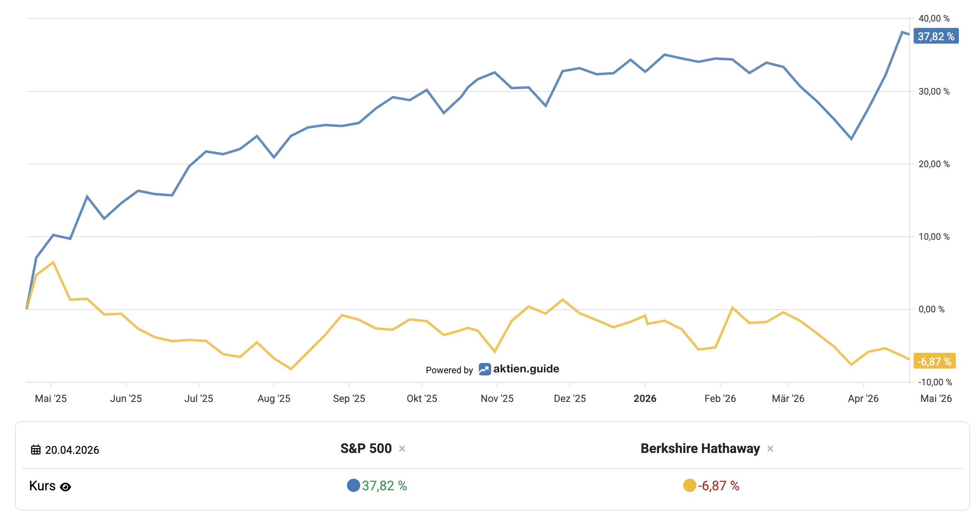Click the calendar icon beside the date
Screen dimensions: 980x521
coord(36,450)
